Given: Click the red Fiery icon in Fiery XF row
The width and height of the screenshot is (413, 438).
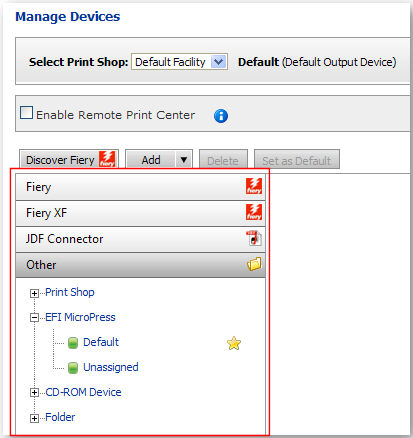Looking at the screenshot, I should tap(254, 212).
